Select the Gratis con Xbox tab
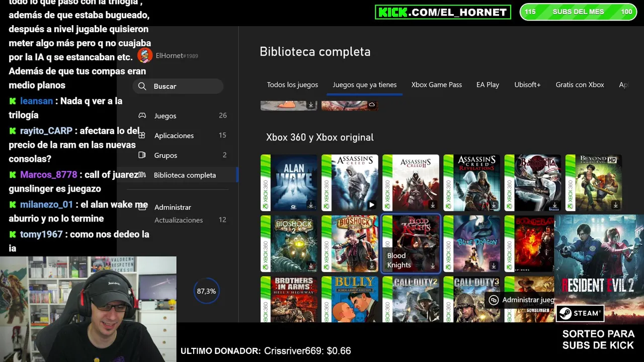This screenshot has width=644, height=362. [580, 84]
